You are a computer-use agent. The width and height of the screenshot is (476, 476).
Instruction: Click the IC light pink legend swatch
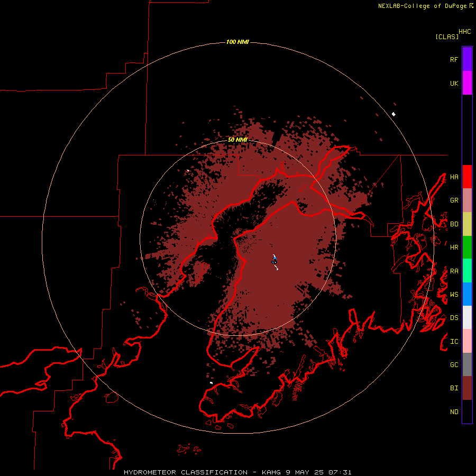tap(467, 341)
